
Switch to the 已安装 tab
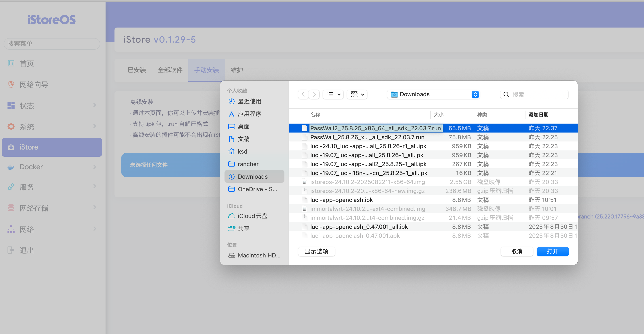(x=137, y=70)
